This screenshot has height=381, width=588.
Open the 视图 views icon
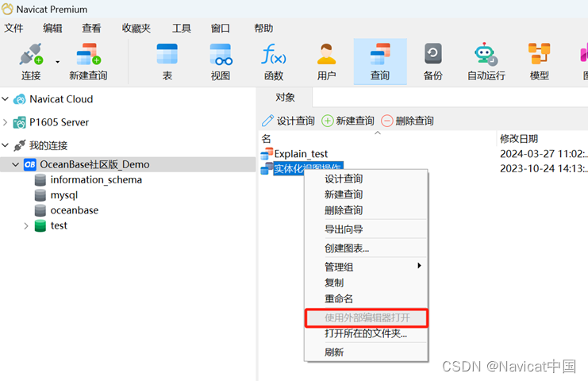coord(221,62)
